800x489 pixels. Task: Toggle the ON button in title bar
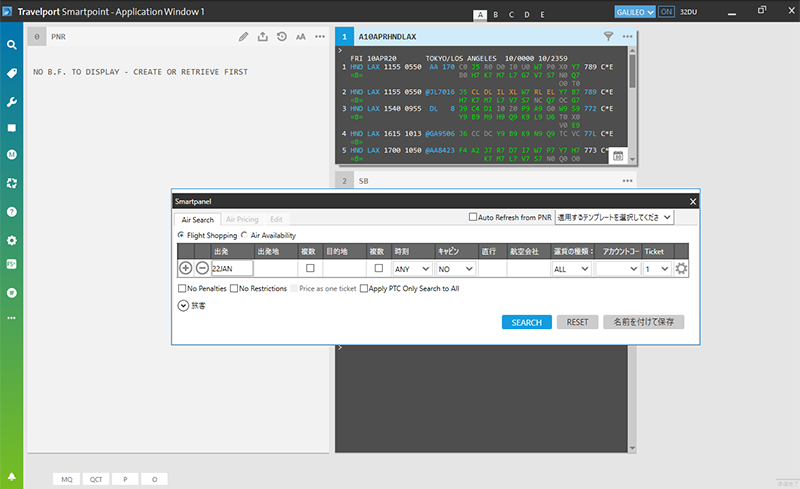[x=666, y=12]
